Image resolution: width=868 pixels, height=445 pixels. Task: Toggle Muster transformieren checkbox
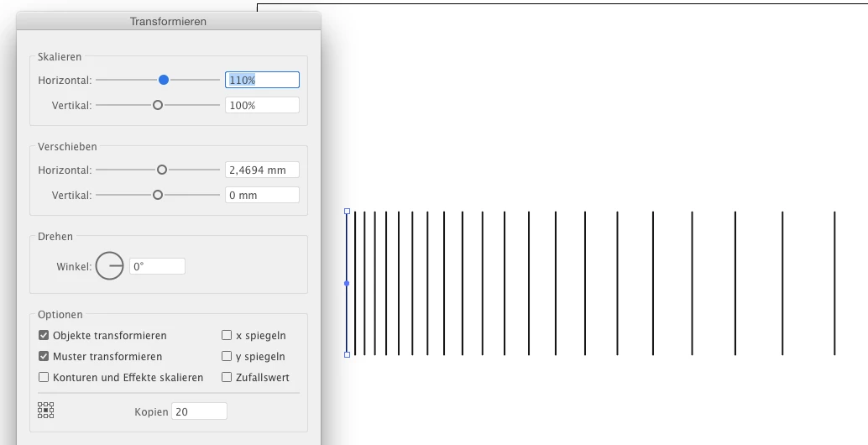click(x=44, y=357)
